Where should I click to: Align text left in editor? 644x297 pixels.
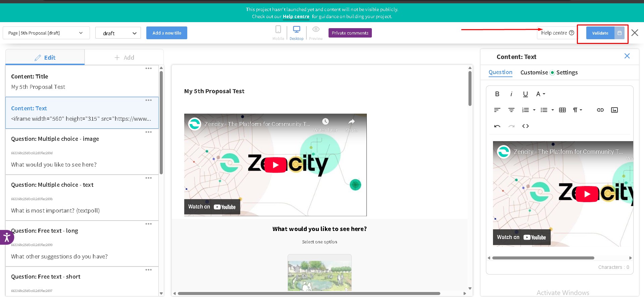click(x=497, y=110)
